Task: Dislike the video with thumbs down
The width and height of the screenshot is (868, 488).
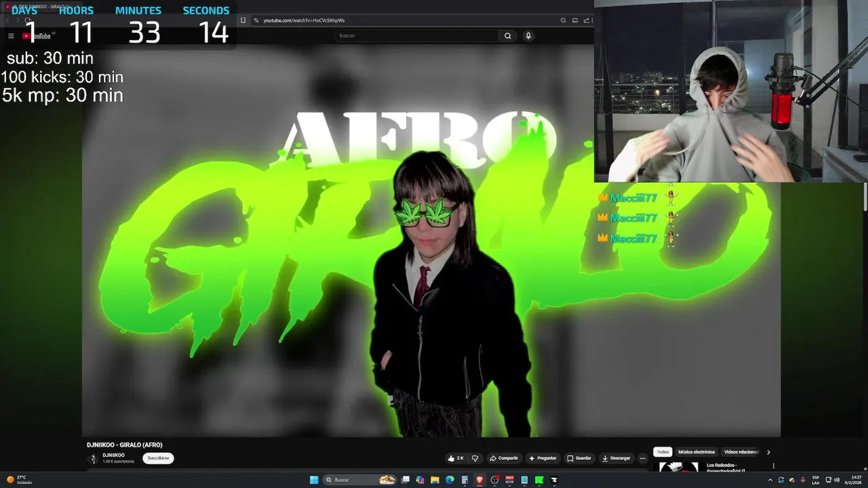Action: (x=475, y=458)
